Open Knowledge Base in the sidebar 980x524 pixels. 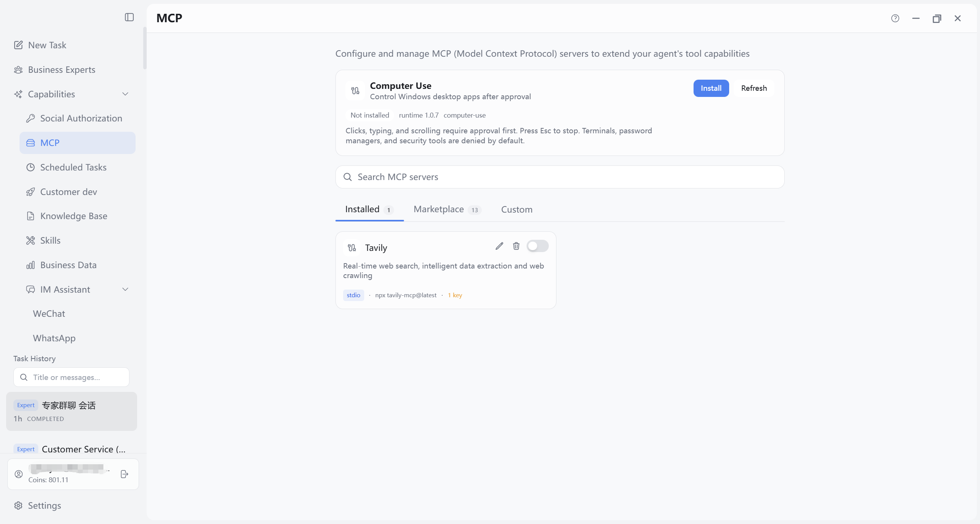tap(77, 216)
